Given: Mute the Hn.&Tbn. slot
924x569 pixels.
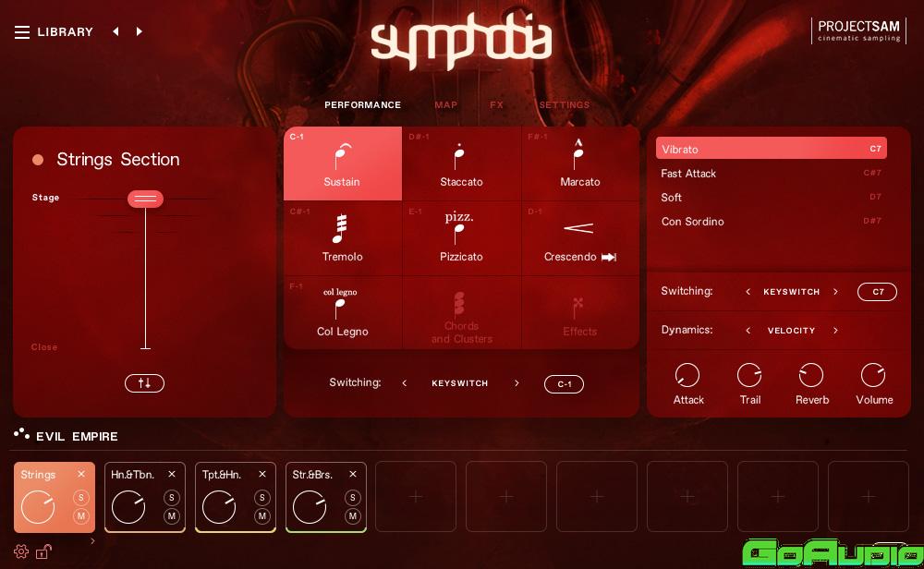Looking at the screenshot, I should (x=171, y=516).
